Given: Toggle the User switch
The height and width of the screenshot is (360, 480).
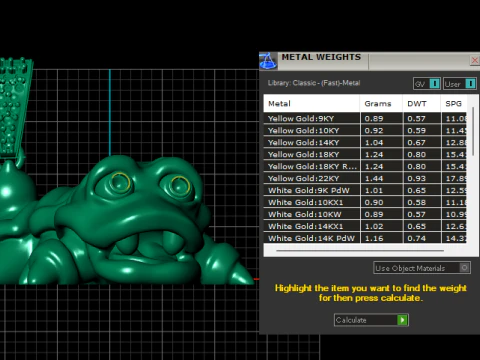Looking at the screenshot, I should (x=460, y=84).
